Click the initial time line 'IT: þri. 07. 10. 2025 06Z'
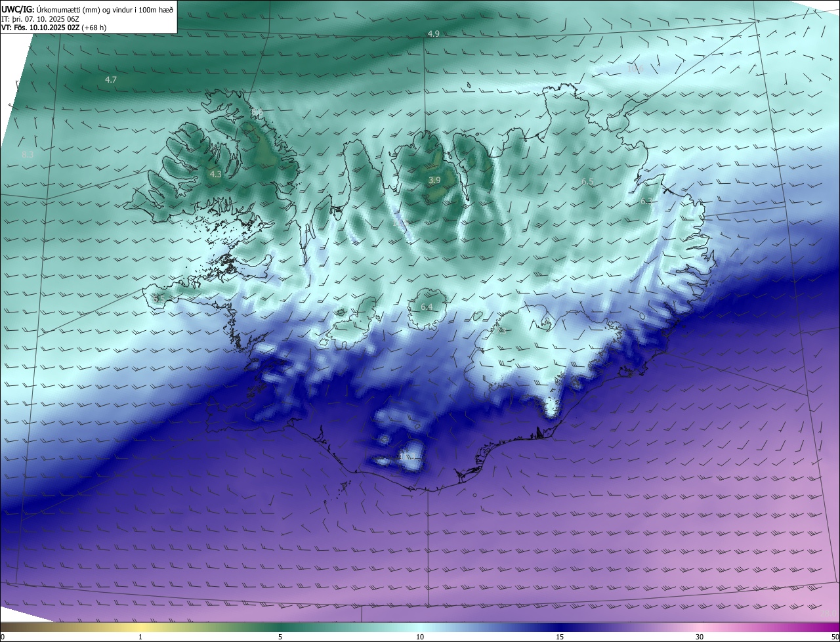Viewport: 840px width, 642px height. click(41, 19)
